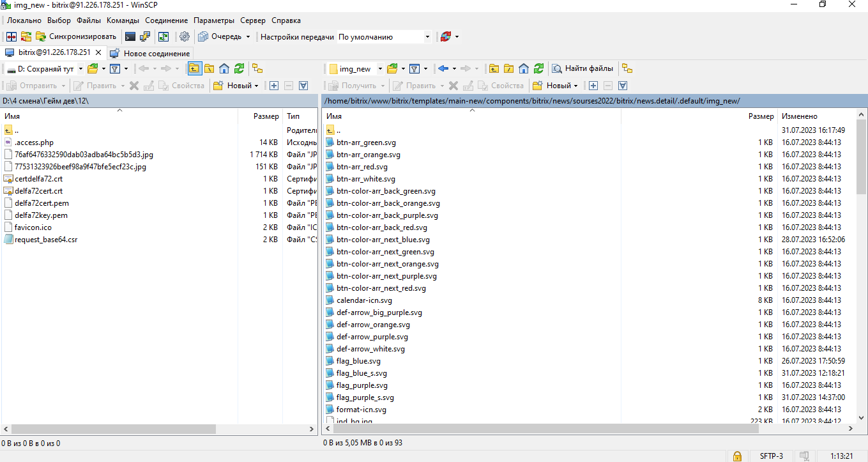Click the local panel open directory icon
The image size is (868, 462).
point(93,68)
